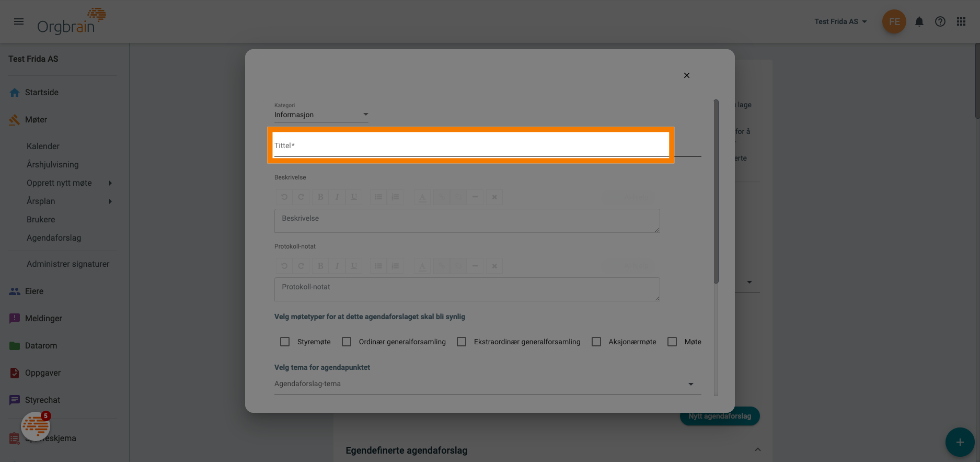Toggle underline in the Beskrivelse toolbar

[354, 197]
